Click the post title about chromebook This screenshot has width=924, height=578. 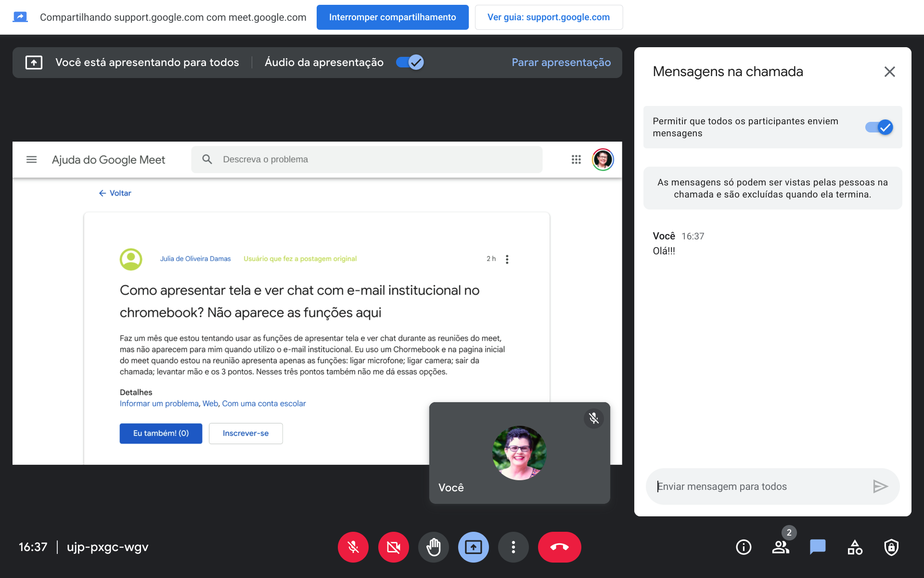[x=299, y=302]
